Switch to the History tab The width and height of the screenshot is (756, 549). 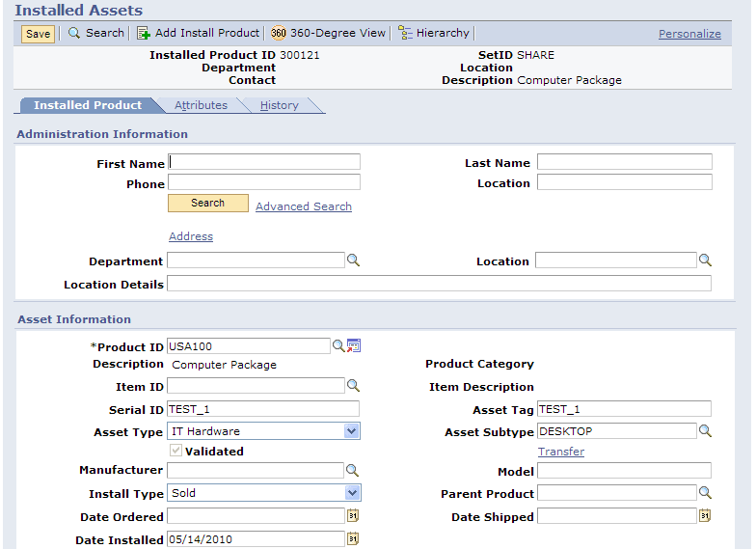280,105
